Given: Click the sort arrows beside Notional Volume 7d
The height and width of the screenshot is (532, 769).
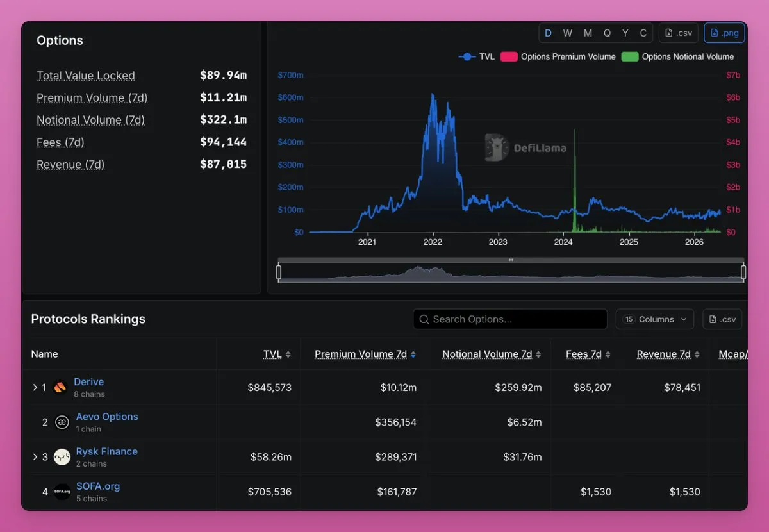Looking at the screenshot, I should point(538,354).
